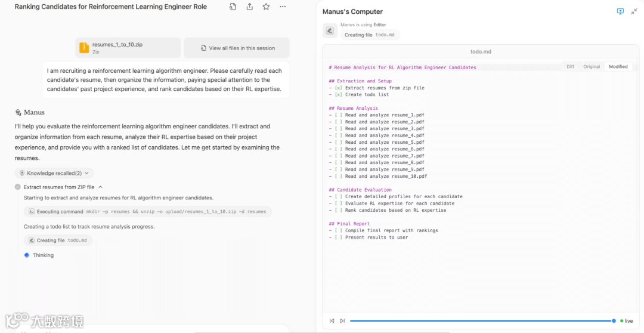The width and height of the screenshot is (644, 333).
Task: Open the Creating file todo.md chip in chat
Action: pos(58,240)
